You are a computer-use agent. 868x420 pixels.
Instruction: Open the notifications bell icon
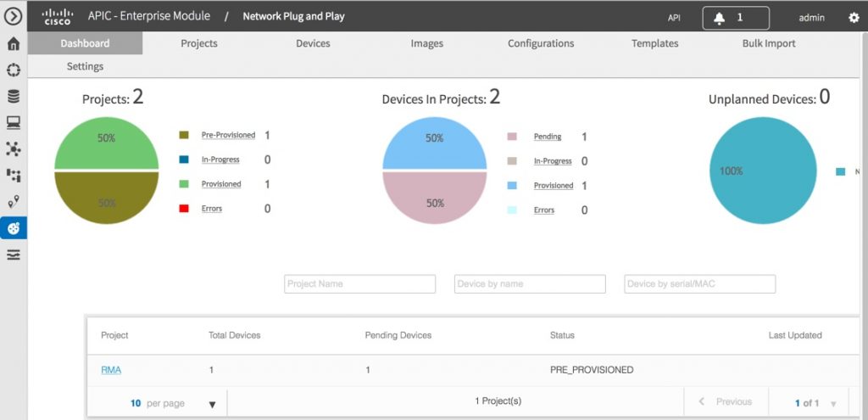(720, 17)
